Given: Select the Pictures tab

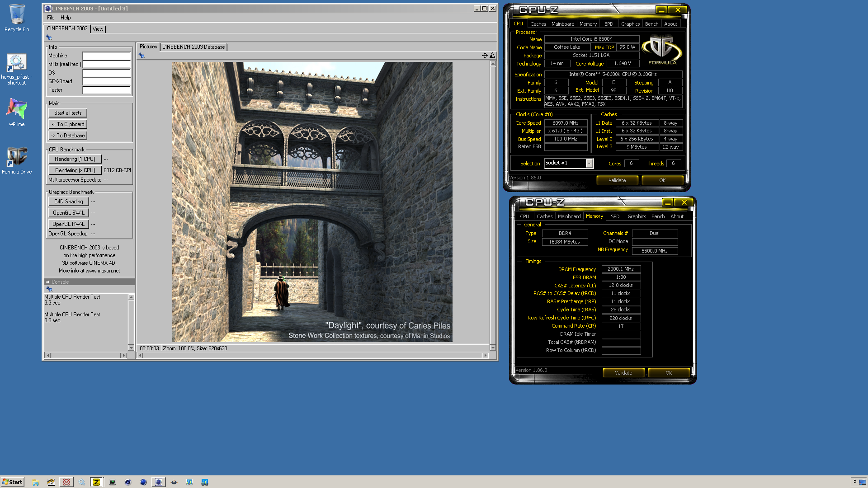Looking at the screenshot, I should click(148, 47).
